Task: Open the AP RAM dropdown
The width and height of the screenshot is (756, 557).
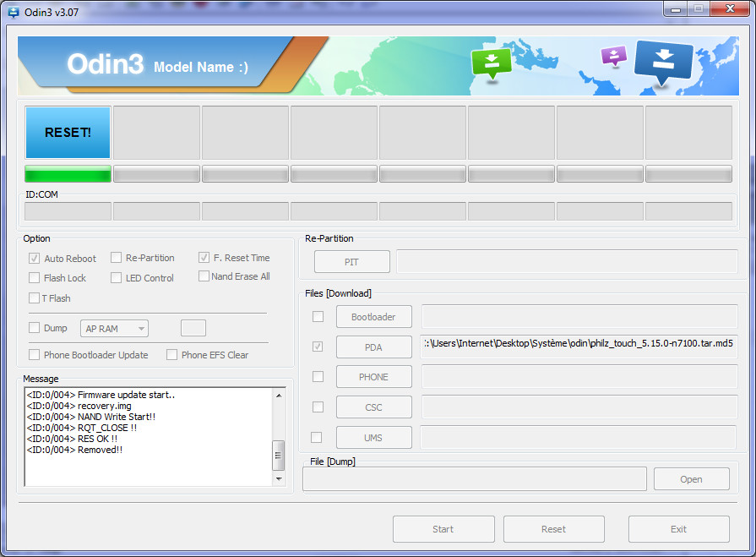Action: point(114,329)
